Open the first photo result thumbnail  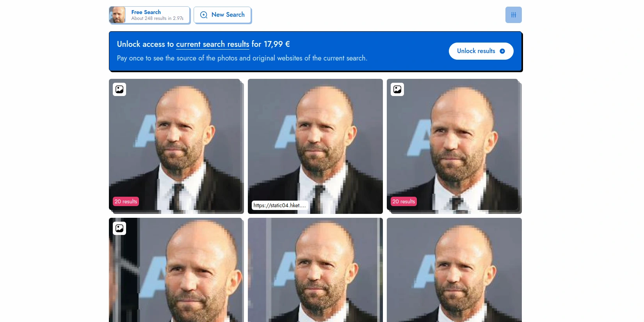click(174, 145)
